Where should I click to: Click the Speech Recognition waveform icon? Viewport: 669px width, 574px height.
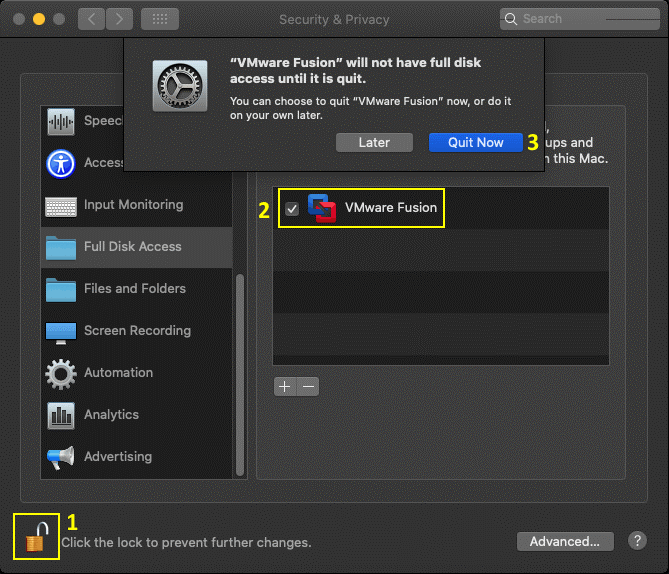pos(61,122)
